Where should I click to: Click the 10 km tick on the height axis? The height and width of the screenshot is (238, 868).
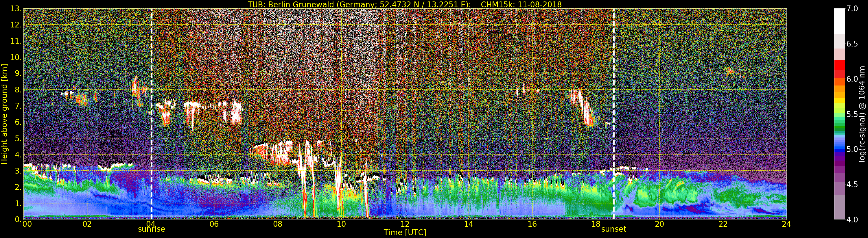pyautogui.click(x=15, y=57)
